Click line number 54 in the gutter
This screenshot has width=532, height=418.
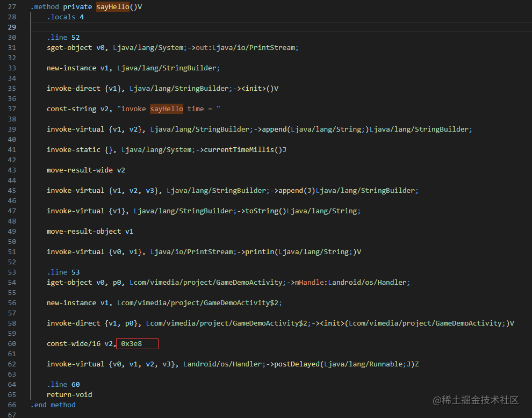coord(12,282)
